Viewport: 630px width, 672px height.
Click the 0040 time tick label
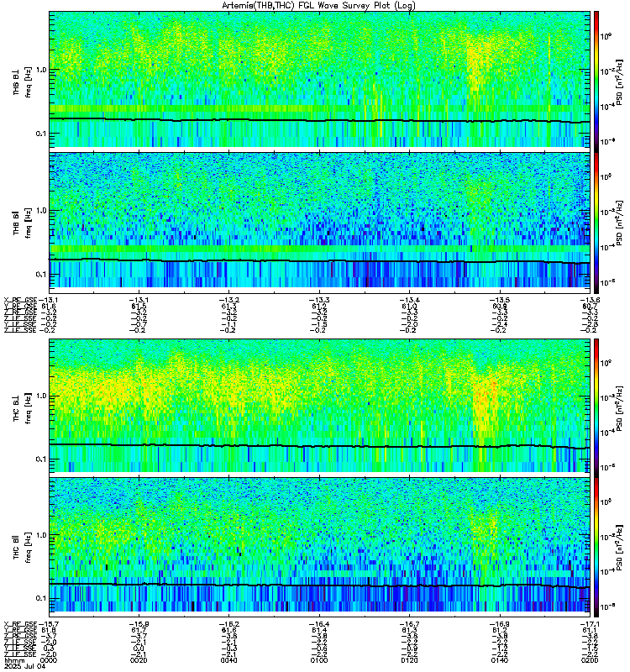point(228,661)
